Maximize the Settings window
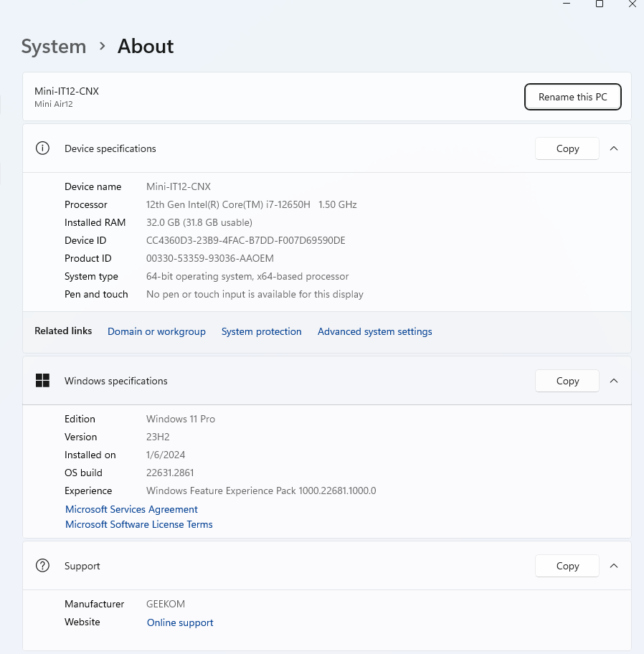 (x=600, y=4)
